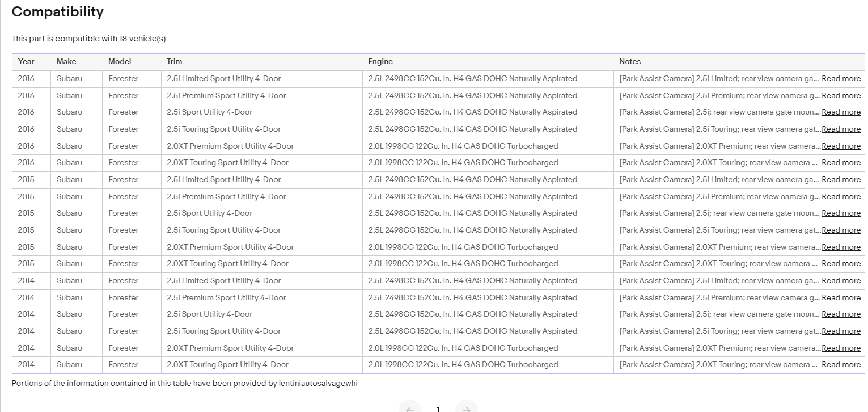The width and height of the screenshot is (868, 412).
Task: Click Park Assist Camera note in 2015 2.5i Premium row
Action: tap(720, 196)
